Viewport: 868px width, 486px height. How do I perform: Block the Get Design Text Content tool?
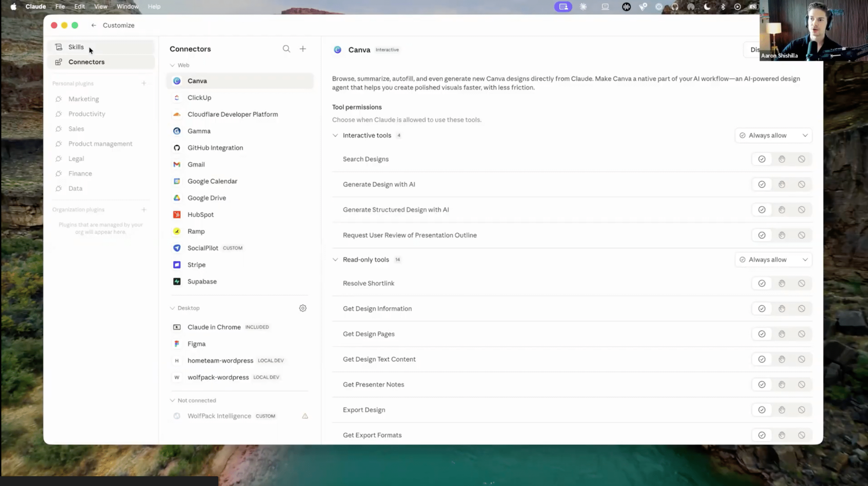point(802,359)
